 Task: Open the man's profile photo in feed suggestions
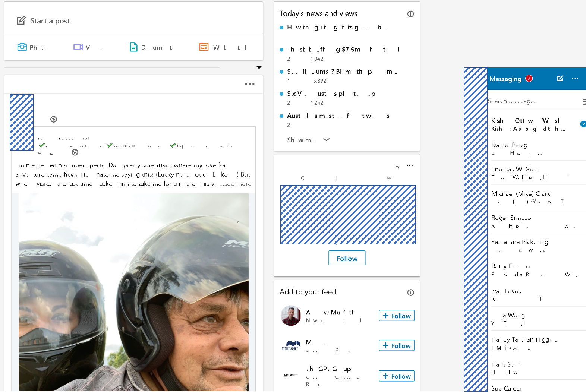[x=291, y=316]
